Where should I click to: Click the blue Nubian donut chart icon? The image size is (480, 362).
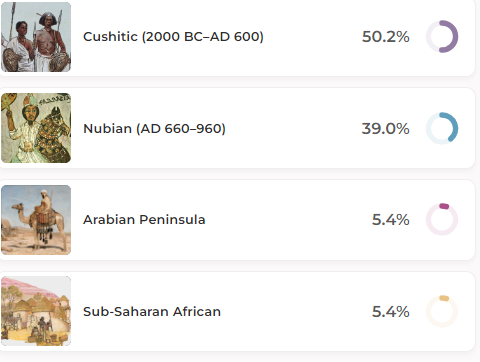coord(442,128)
